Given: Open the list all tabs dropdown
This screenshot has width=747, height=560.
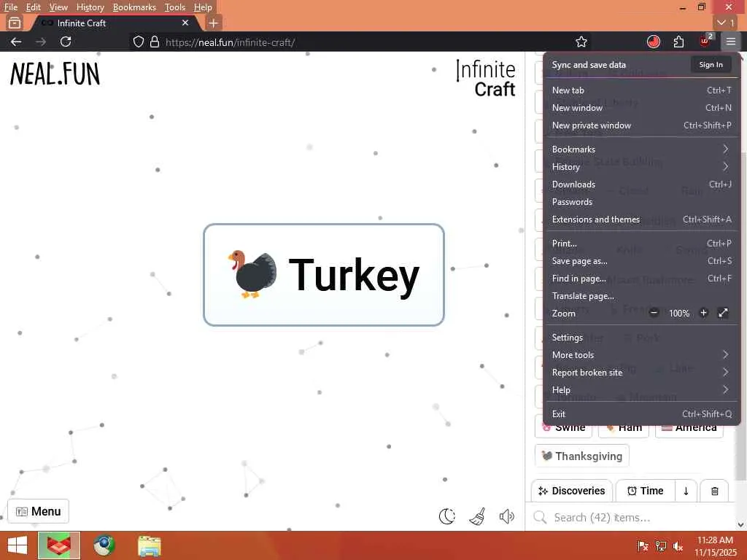Looking at the screenshot, I should (x=726, y=23).
